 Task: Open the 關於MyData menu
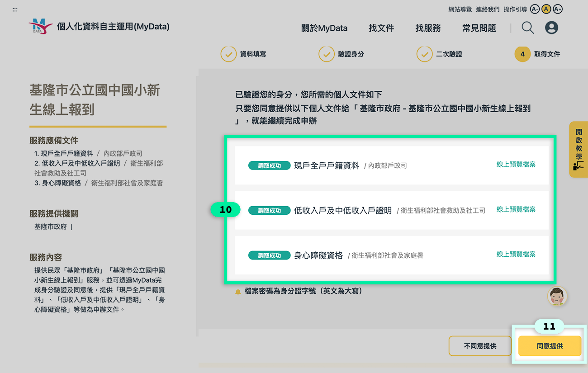pyautogui.click(x=324, y=28)
